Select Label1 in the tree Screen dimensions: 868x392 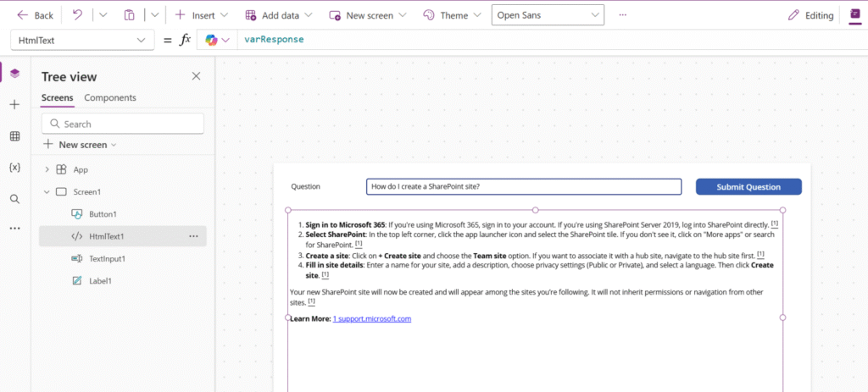(101, 280)
